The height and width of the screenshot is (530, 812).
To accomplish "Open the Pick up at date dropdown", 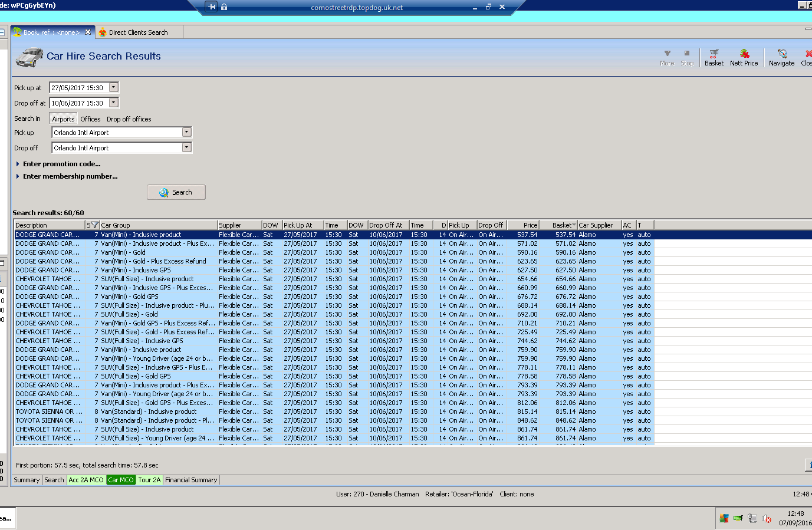I will (x=114, y=87).
